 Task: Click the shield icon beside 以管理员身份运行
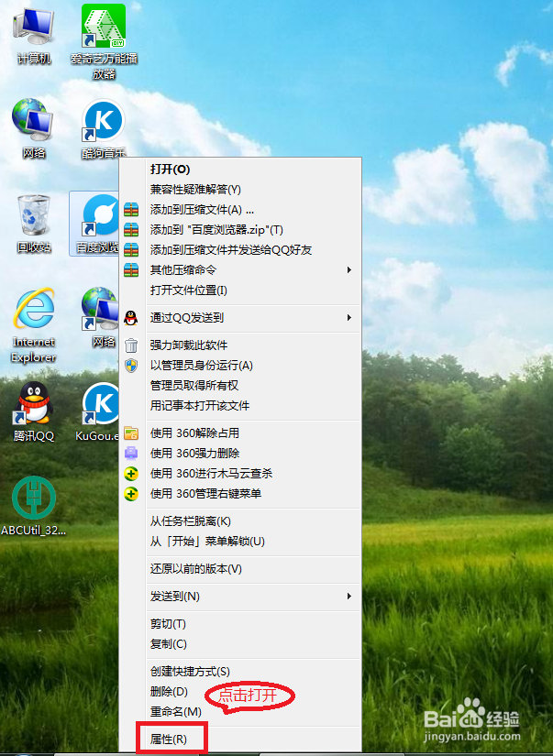131,366
